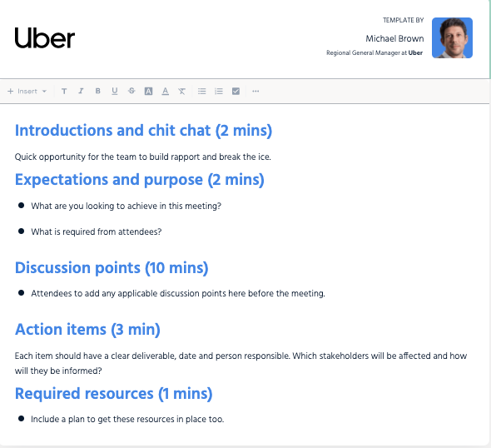Screen dimensions: 491x448
Task: Open more toolbar options ellipsis
Action: point(255,91)
